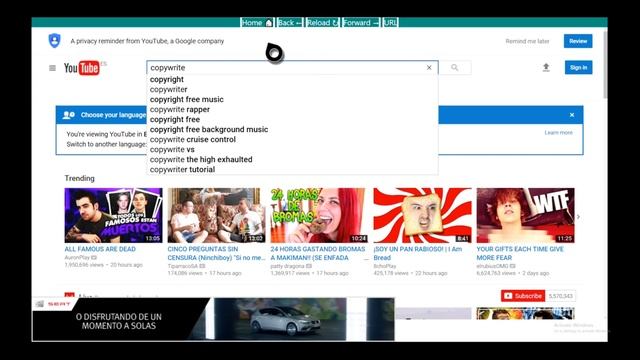Screen dimensions: 640x360
Task: Open title link ALL FAMOUS ARE DEAD
Action: (100, 249)
